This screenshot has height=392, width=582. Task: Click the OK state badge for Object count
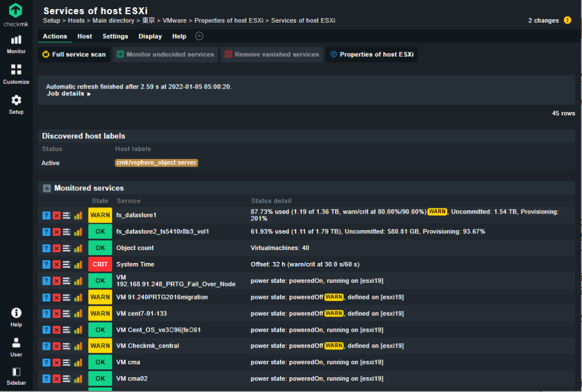coord(100,248)
